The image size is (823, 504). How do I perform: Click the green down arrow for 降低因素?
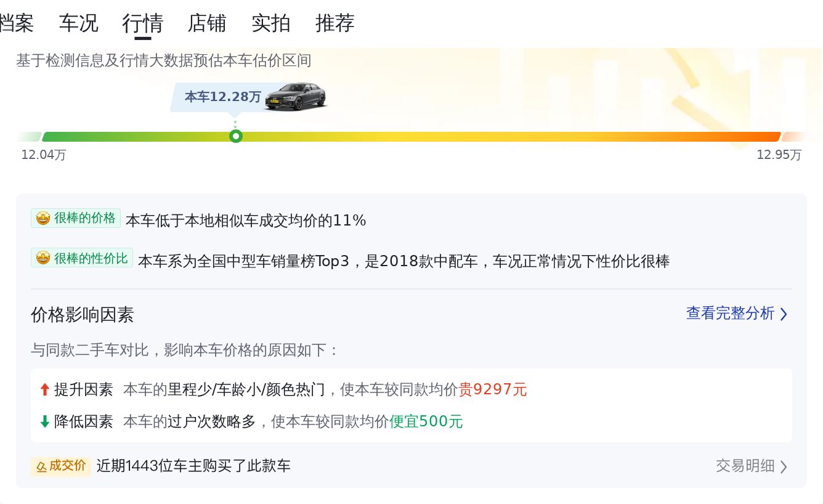[x=44, y=421]
